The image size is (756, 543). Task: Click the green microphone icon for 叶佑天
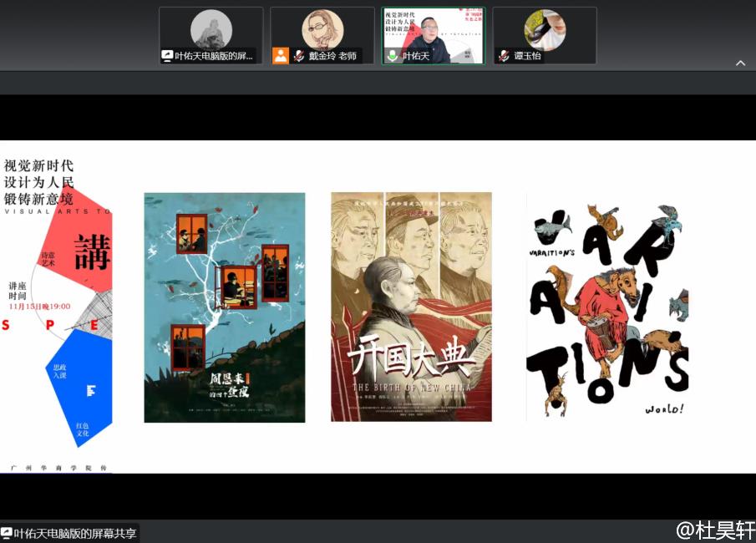(392, 56)
